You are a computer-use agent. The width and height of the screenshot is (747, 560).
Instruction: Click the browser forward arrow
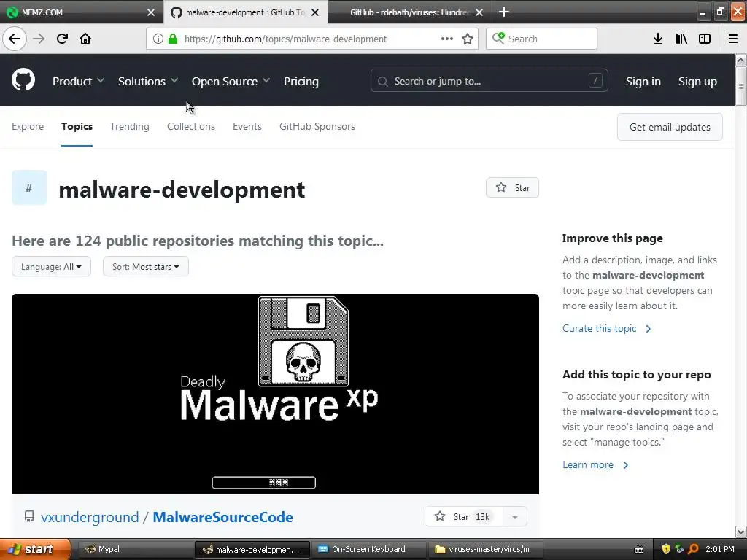(39, 39)
